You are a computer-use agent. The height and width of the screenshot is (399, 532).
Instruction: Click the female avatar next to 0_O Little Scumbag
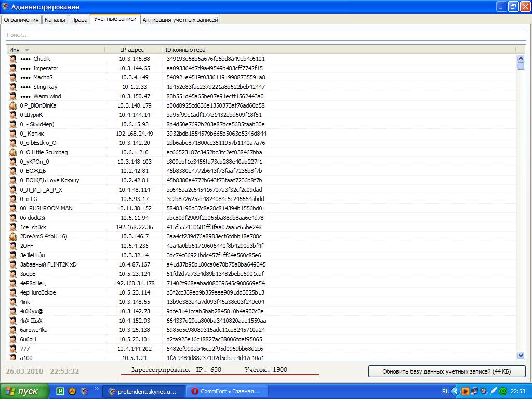(13, 152)
